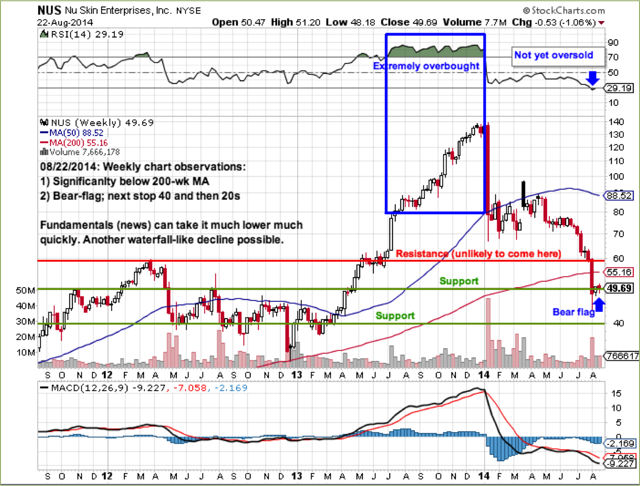Click the 140 price axis label

pos(616,122)
